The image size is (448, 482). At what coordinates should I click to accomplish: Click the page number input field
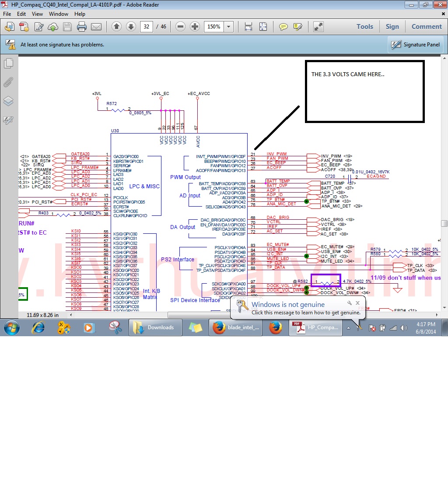tap(146, 27)
